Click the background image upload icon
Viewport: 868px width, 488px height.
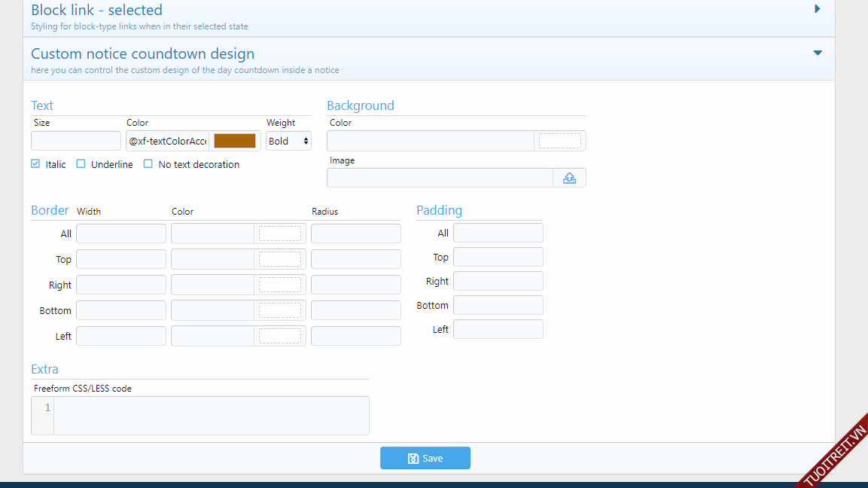[569, 178]
